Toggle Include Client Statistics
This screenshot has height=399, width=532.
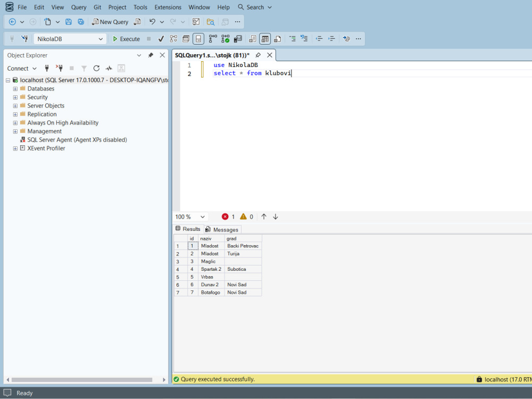coord(238,39)
